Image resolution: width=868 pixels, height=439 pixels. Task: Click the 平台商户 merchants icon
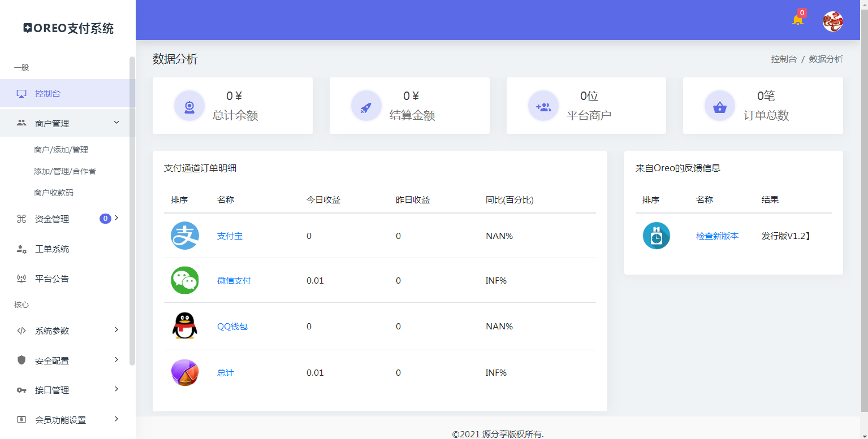543,105
